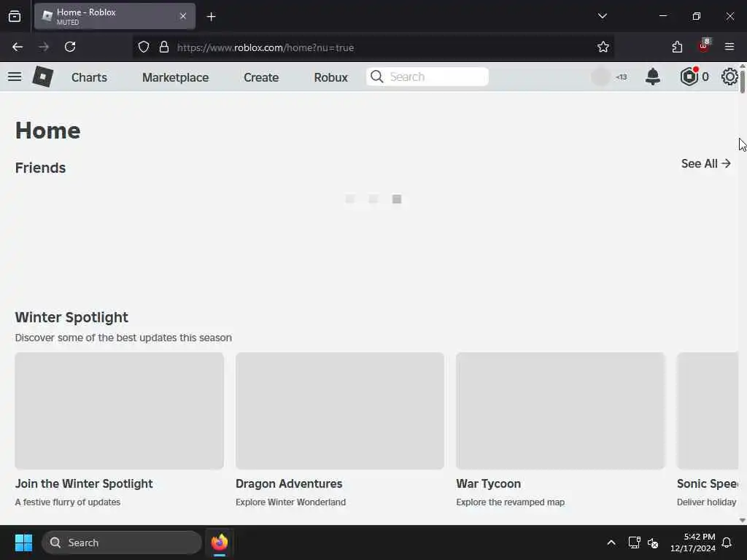Open Join the Winter Spotlight thumbnail

coord(119,411)
